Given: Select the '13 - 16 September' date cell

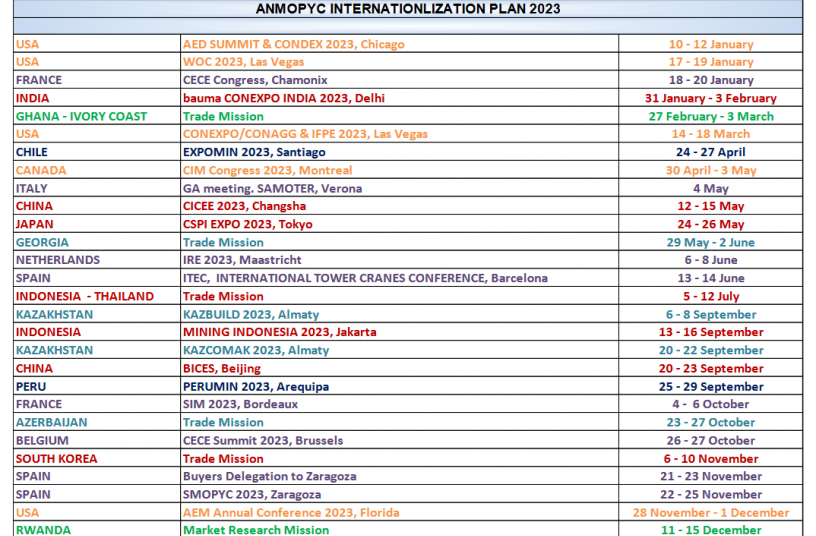Looking at the screenshot, I should [x=711, y=332].
